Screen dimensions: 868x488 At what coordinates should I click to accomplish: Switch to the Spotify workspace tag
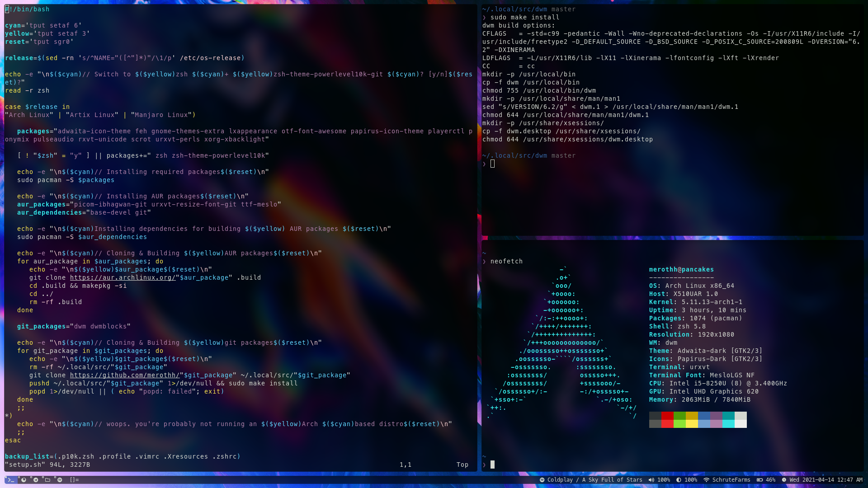(x=59, y=480)
